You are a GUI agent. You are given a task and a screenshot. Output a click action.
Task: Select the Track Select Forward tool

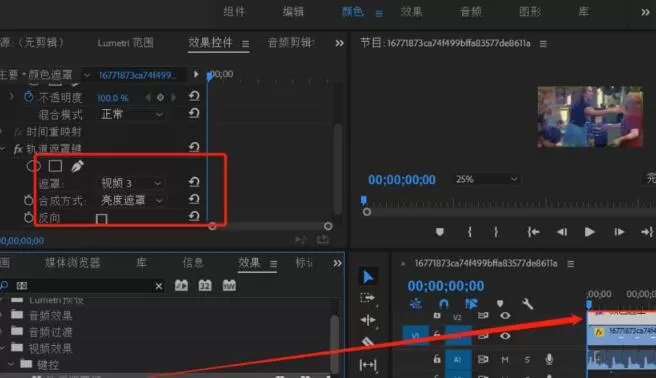367,298
